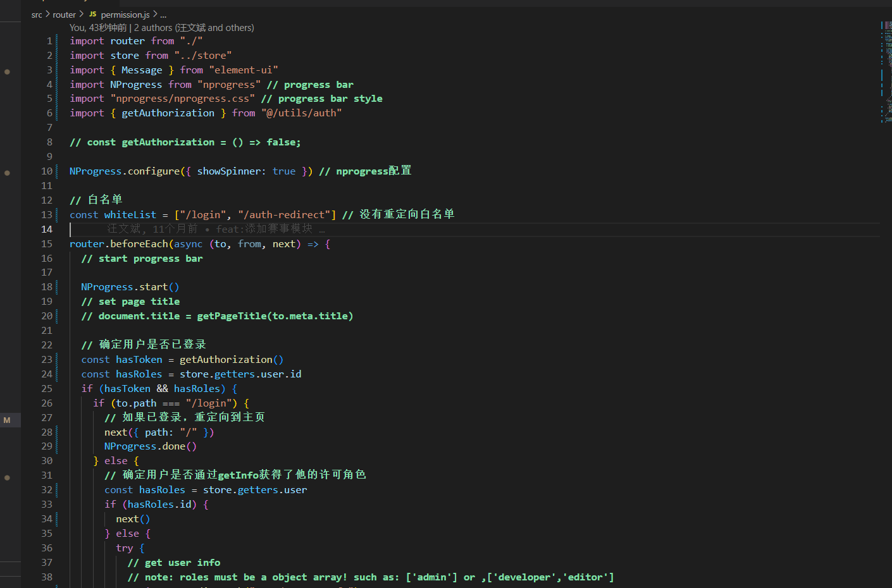Image resolution: width=892 pixels, height=588 pixels.
Task: Click the Message identifier on line 3
Action: pos(142,70)
